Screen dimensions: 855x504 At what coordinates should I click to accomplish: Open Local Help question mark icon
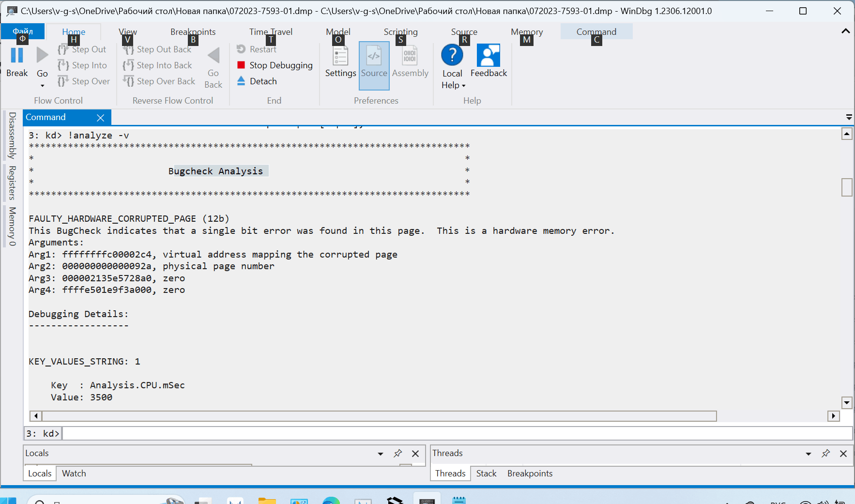tap(452, 55)
